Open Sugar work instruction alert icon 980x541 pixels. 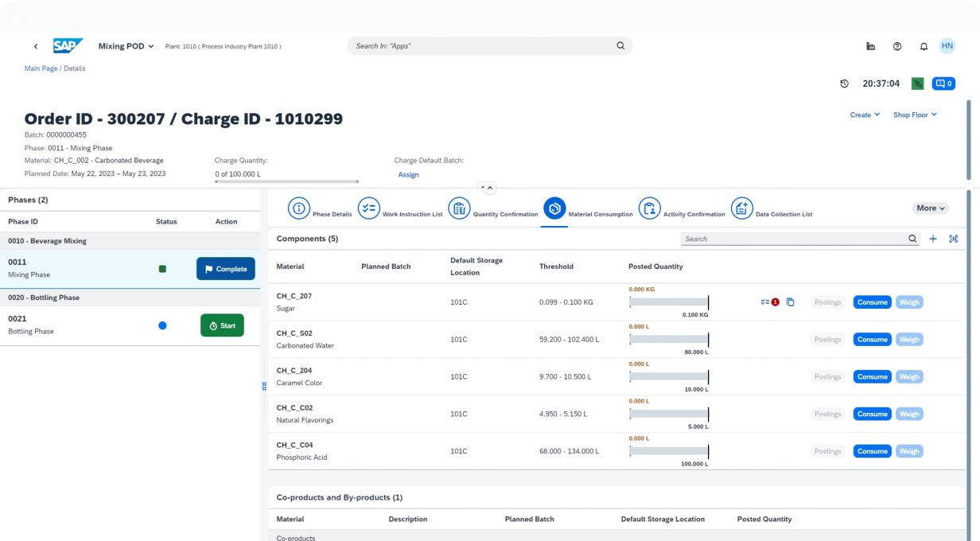[769, 302]
